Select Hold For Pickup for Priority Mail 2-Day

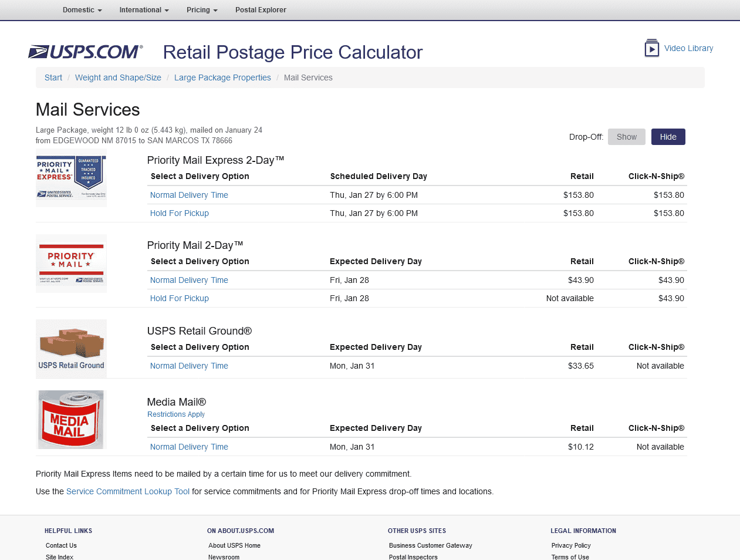coord(180,298)
